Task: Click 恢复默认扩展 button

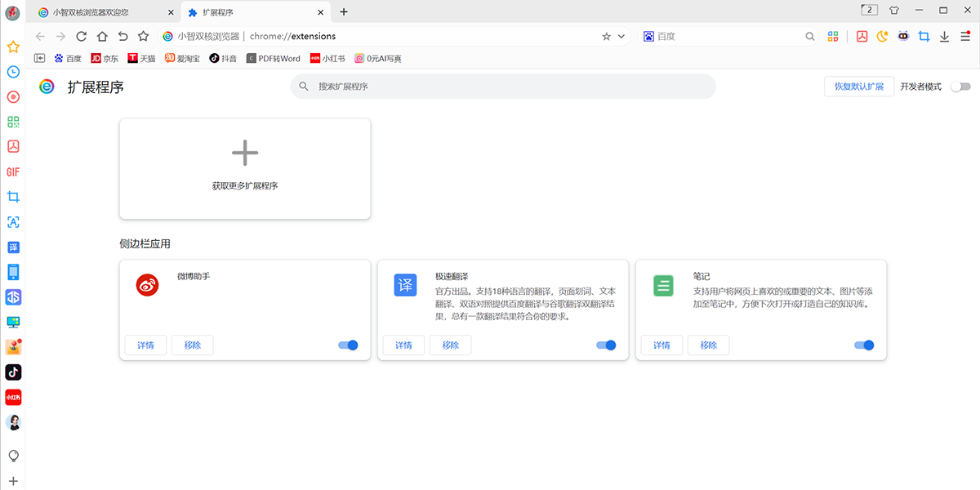Action: click(x=858, y=87)
